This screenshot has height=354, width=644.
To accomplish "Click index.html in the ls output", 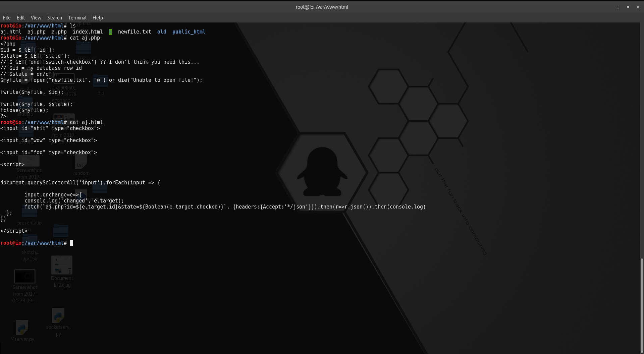I will (x=88, y=32).
